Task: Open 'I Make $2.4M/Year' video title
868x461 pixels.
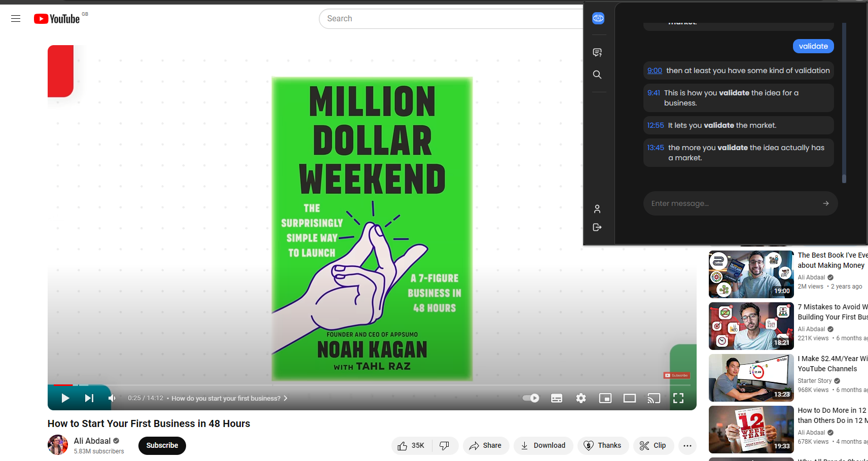Action: click(833, 364)
